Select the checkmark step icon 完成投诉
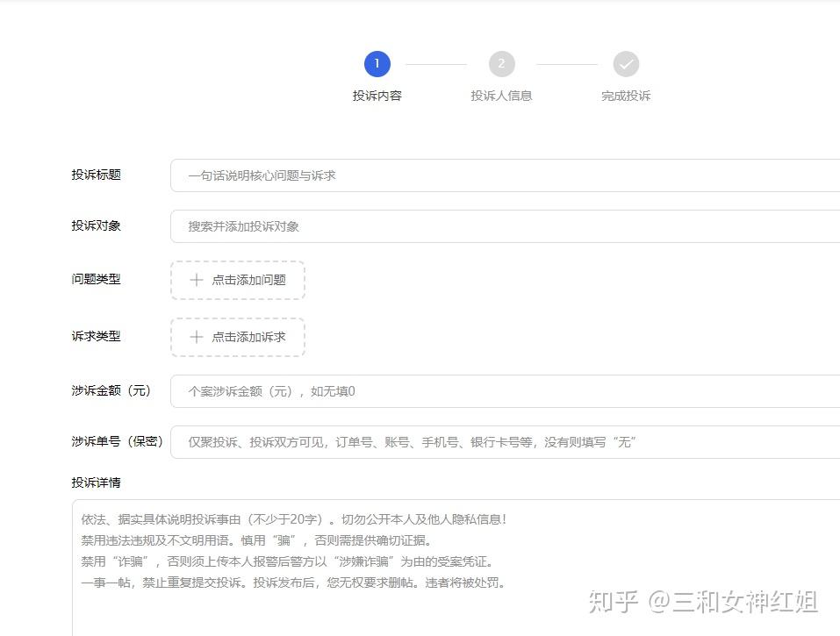The height and width of the screenshot is (636, 840). (626, 64)
